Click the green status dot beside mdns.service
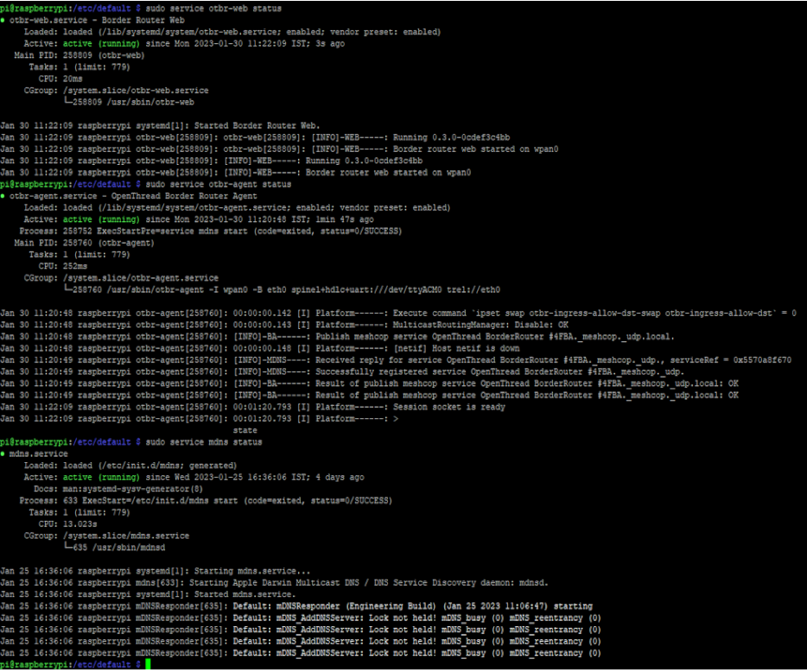 pyautogui.click(x=4, y=453)
